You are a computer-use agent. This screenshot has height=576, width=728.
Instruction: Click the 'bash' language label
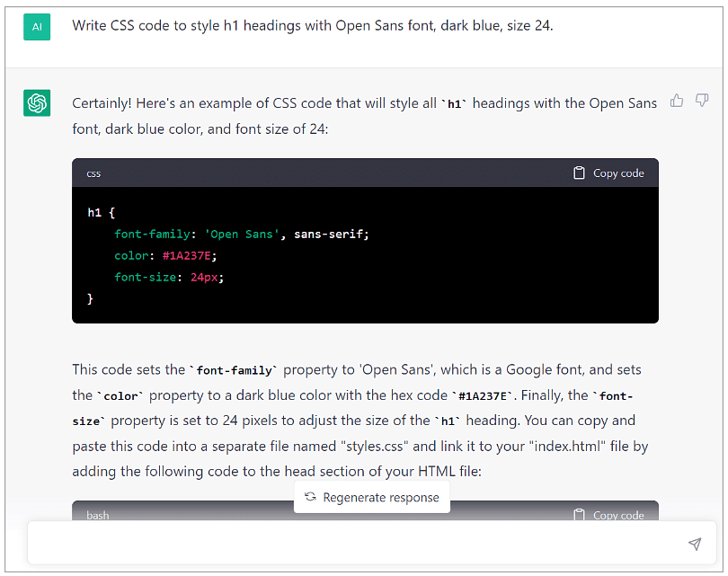click(x=97, y=515)
